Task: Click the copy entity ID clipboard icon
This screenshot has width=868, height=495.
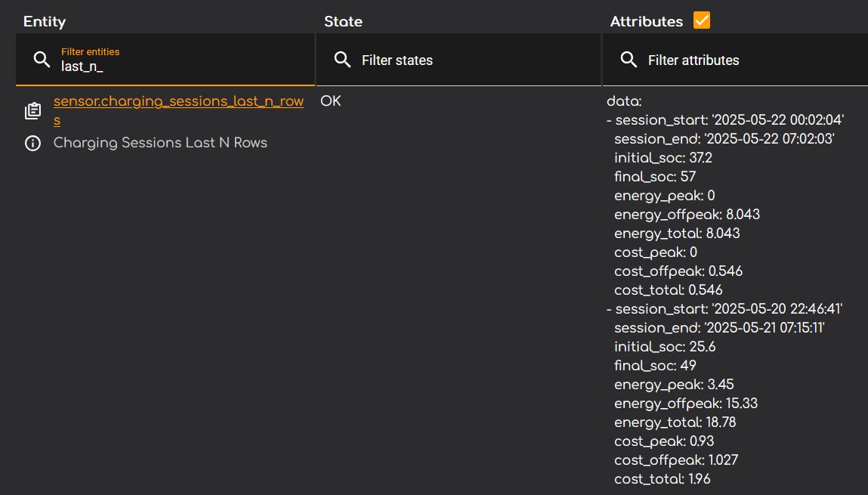Action: (32, 111)
